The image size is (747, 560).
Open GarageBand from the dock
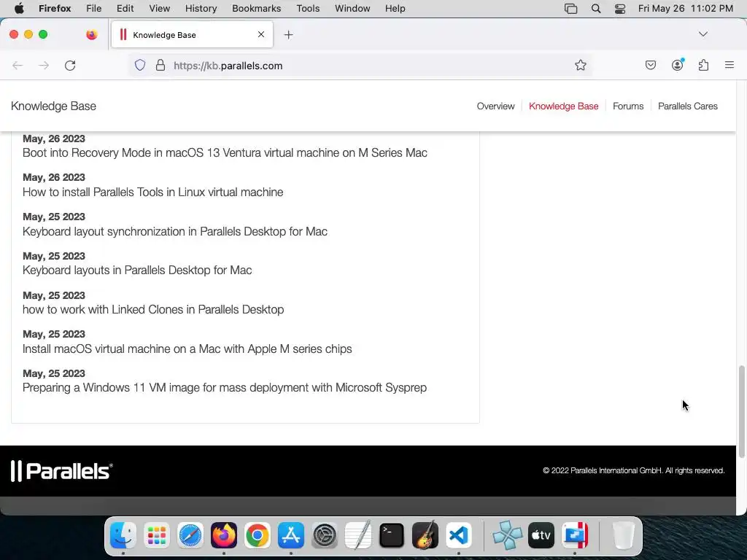[x=425, y=535]
